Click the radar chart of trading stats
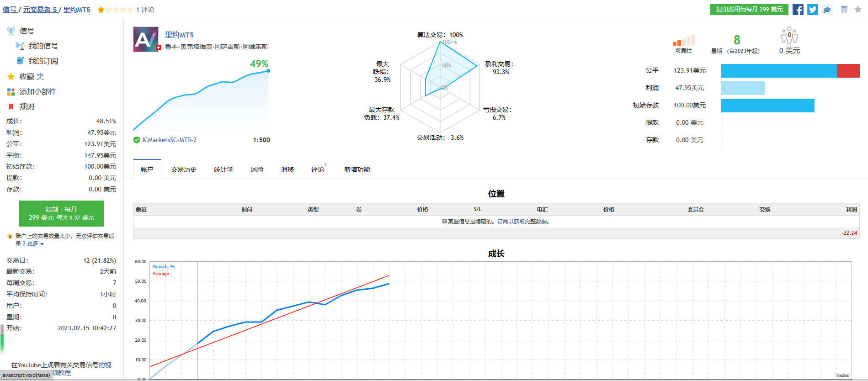 [440, 87]
